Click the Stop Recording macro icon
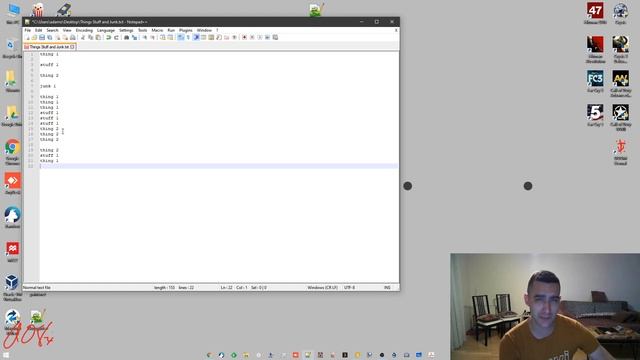This screenshot has height=360, width=640. click(x=252, y=37)
